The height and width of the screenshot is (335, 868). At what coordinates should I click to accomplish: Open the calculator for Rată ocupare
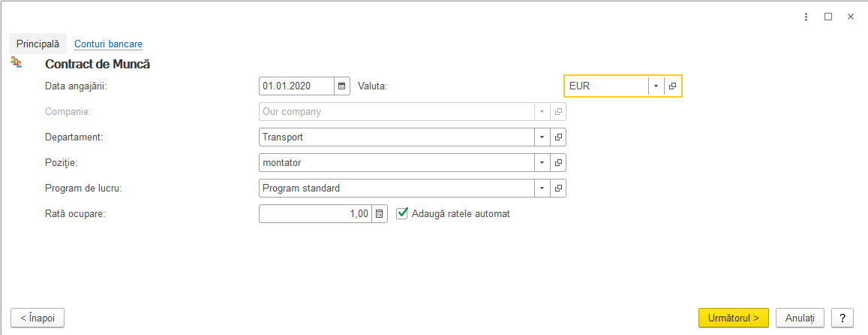point(379,213)
